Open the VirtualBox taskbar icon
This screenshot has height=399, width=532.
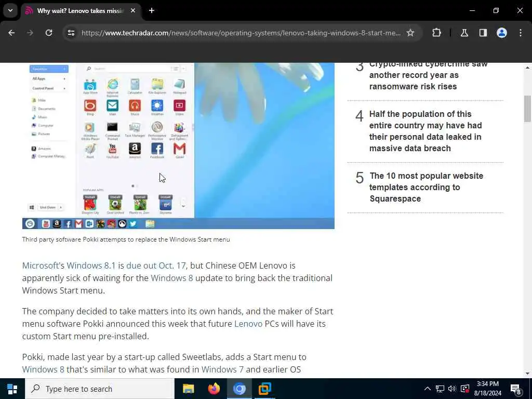(x=264, y=389)
